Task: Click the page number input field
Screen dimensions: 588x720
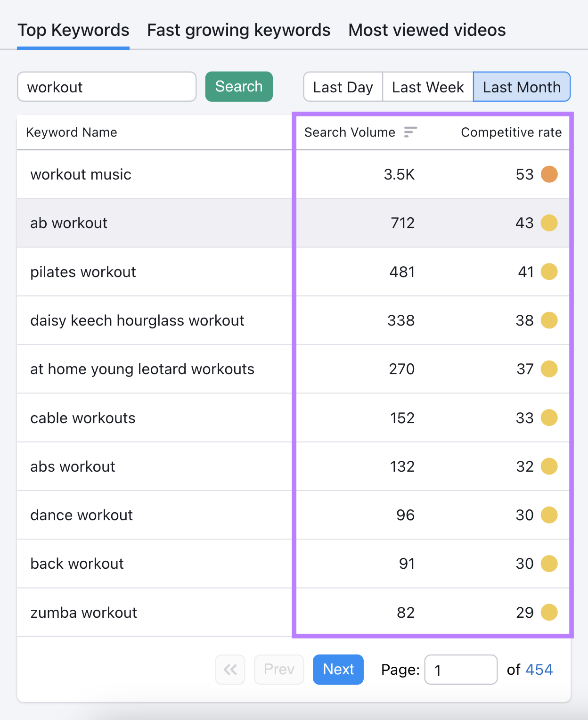Action: tap(460, 669)
